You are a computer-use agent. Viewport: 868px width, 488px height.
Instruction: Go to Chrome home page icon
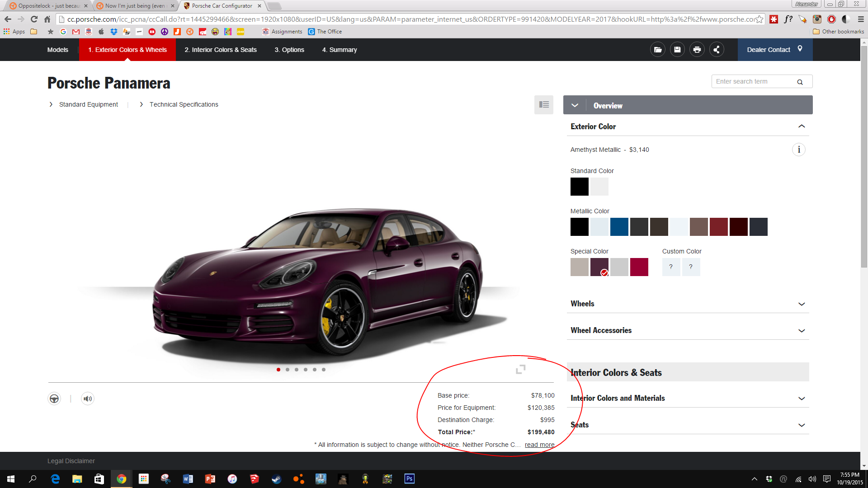click(x=47, y=19)
